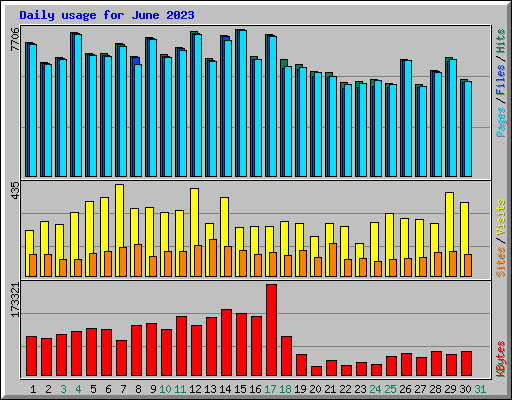Click the Pages legend label
The height and width of the screenshot is (400, 512).
point(500,122)
